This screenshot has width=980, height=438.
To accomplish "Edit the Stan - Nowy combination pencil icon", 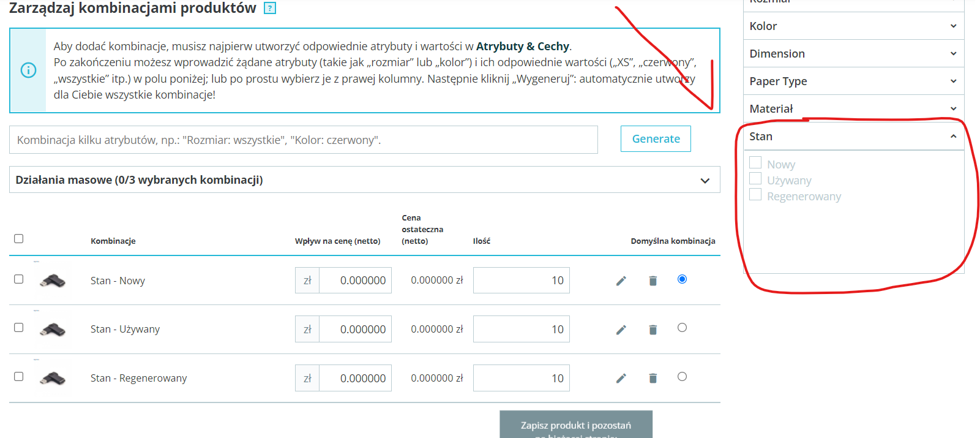I will point(621,281).
